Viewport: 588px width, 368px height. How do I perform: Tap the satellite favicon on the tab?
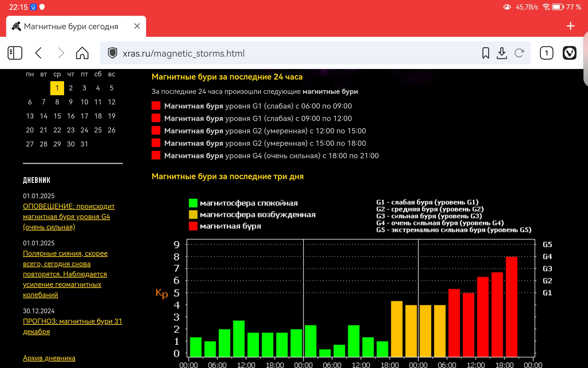click(17, 26)
